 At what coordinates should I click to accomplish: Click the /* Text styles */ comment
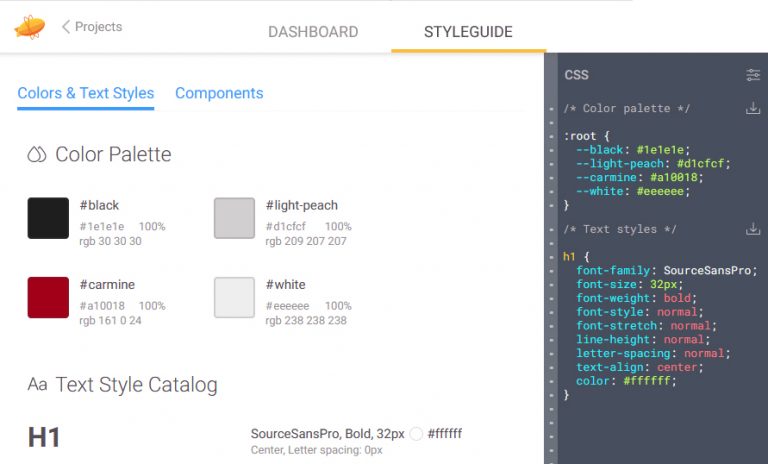[620, 229]
